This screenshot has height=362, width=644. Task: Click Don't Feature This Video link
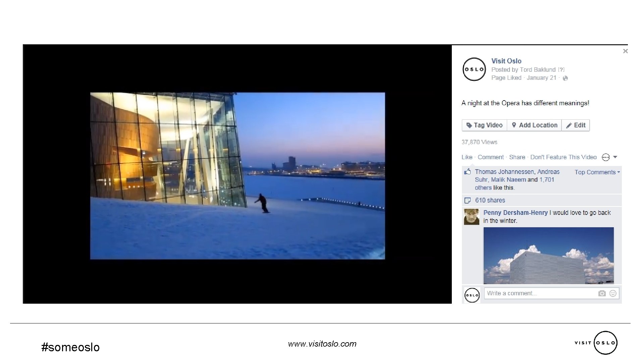pyautogui.click(x=563, y=157)
